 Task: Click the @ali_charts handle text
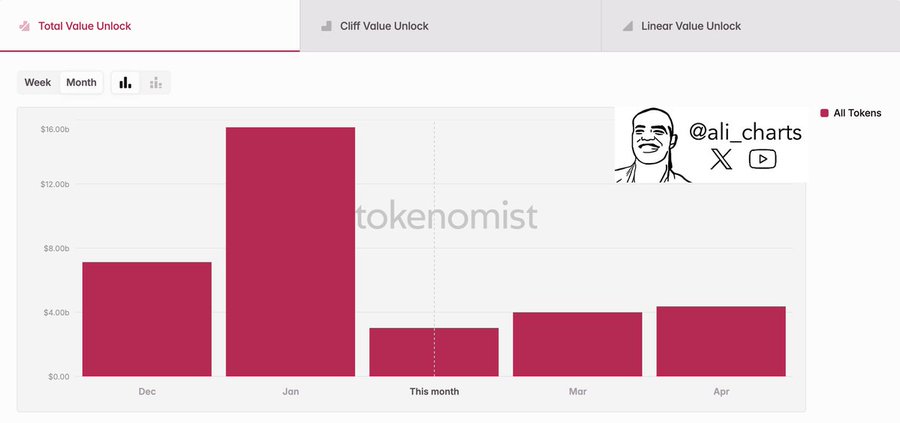pos(744,131)
